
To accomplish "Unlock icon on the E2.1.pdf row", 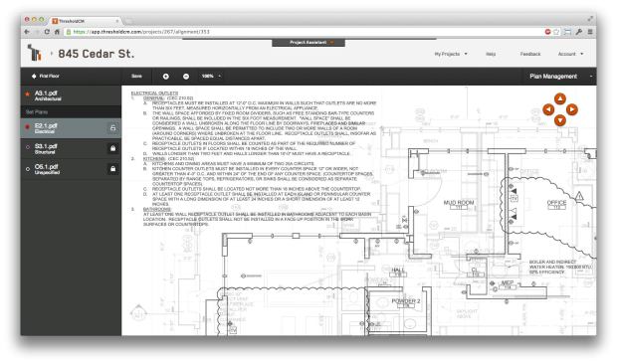I will point(112,127).
